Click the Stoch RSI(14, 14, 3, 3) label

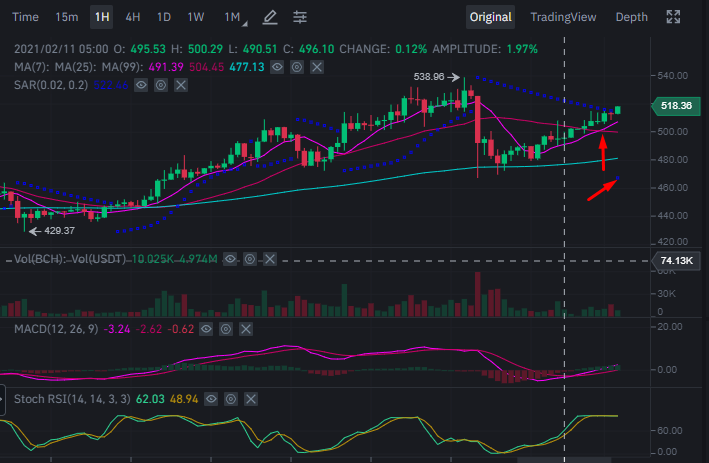click(72, 399)
